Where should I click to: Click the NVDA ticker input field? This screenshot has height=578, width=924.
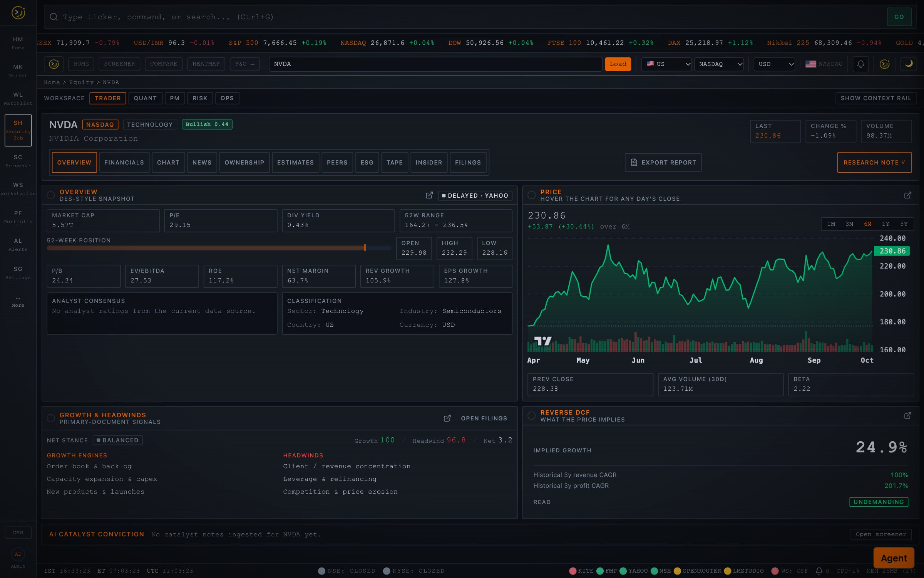[435, 64]
